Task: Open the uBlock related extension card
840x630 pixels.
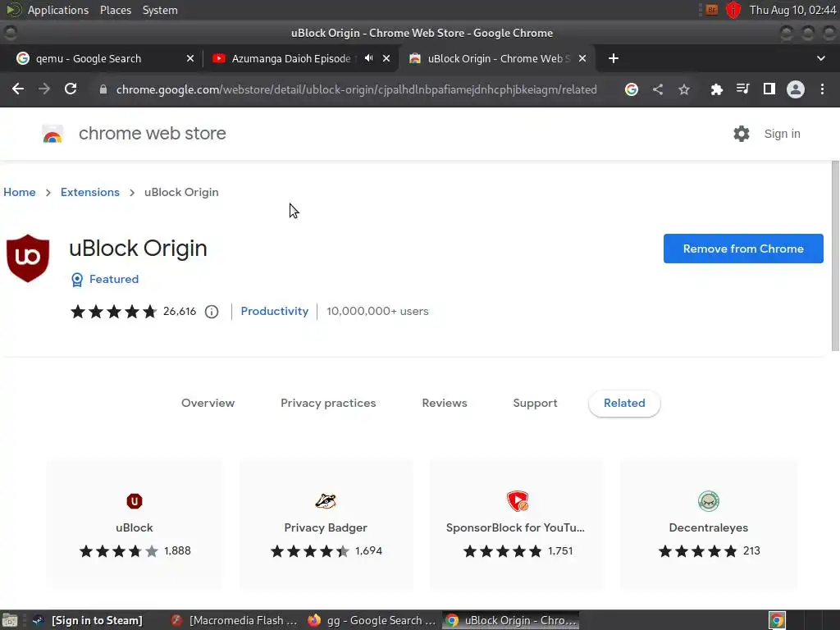Action: [135, 525]
